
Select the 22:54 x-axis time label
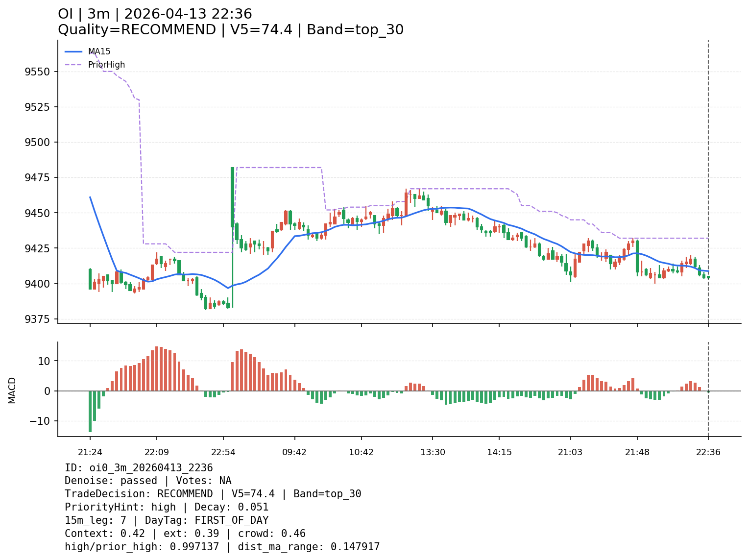click(x=223, y=452)
